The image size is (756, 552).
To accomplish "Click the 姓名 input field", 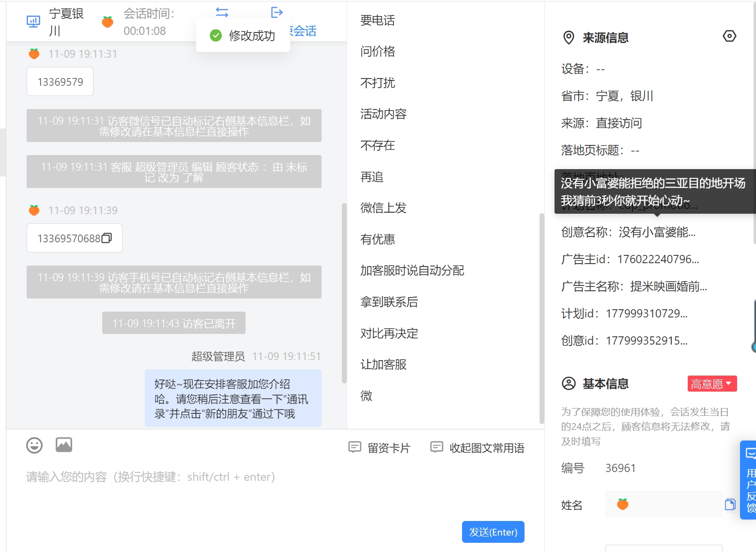I will click(663, 504).
